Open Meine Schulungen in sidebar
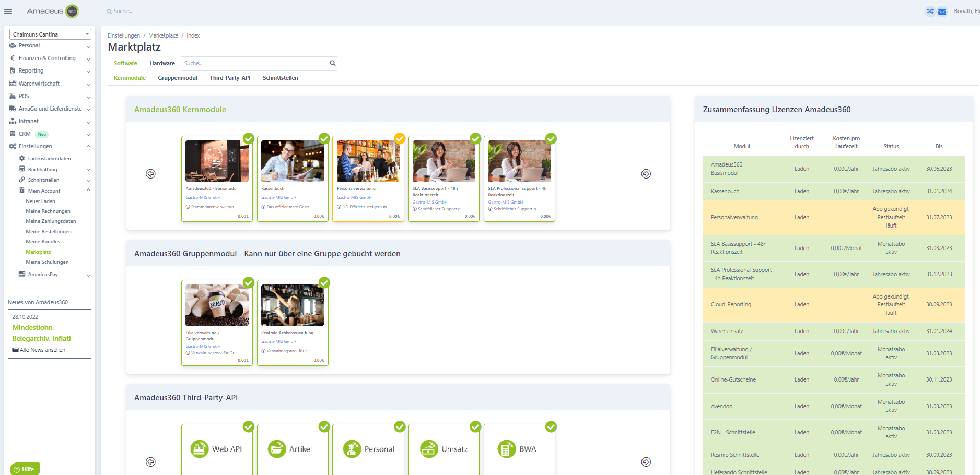Screen dimensions: 980x475 coord(47,262)
